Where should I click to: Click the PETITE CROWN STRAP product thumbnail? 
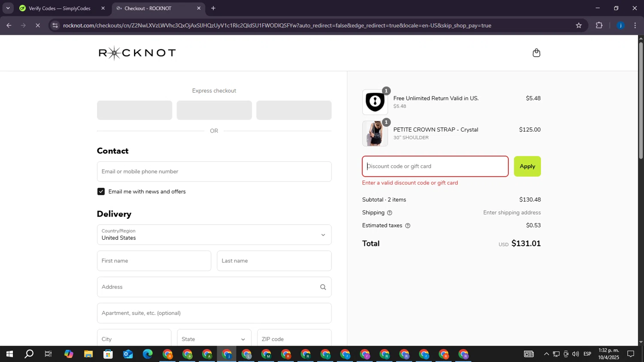tap(375, 133)
